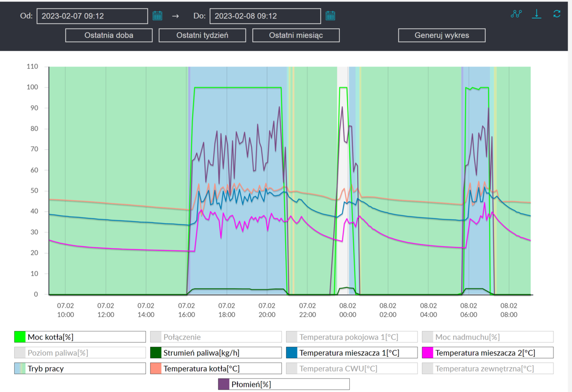Click the download chart icon

point(537,14)
